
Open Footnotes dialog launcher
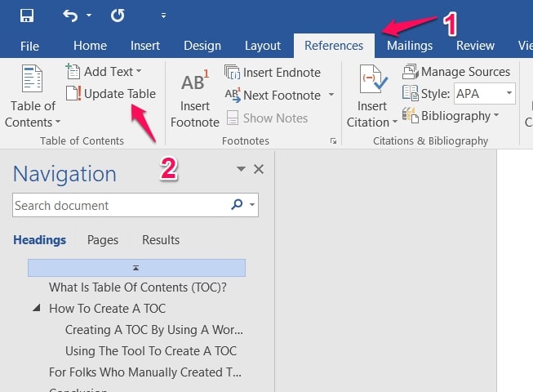click(x=334, y=140)
